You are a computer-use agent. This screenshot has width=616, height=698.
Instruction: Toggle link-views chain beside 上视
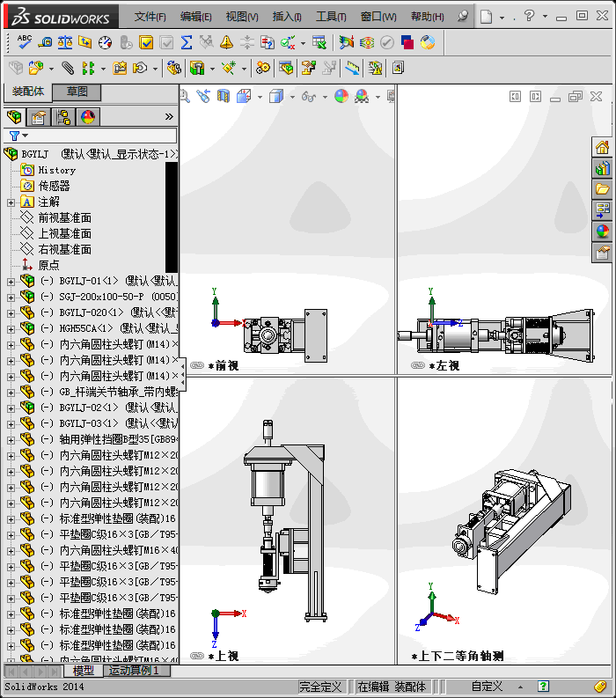[x=197, y=656]
